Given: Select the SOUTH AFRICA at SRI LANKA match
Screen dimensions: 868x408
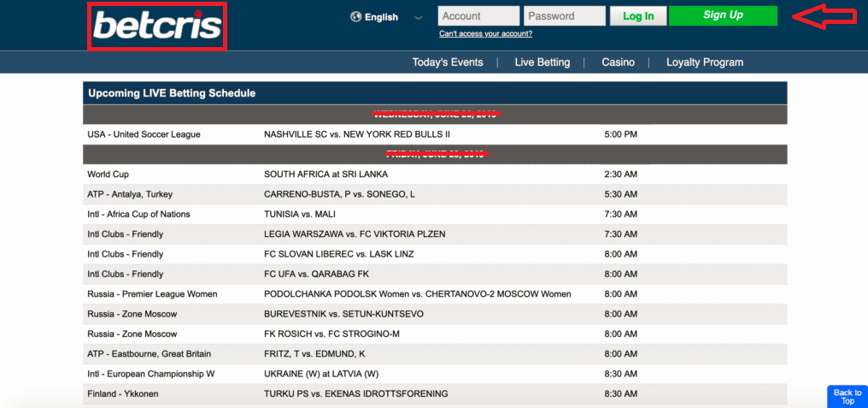Looking at the screenshot, I should click(326, 174).
